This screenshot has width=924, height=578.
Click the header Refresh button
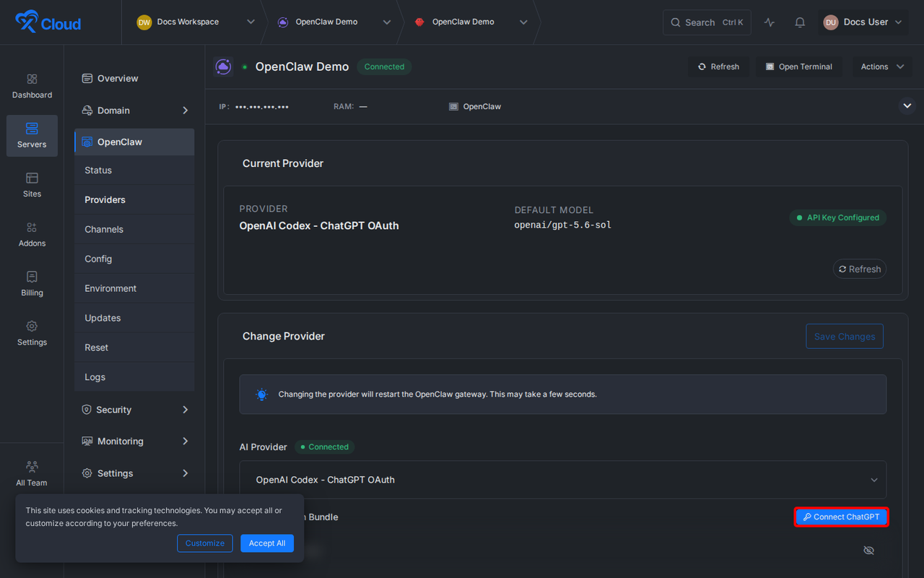(718, 66)
